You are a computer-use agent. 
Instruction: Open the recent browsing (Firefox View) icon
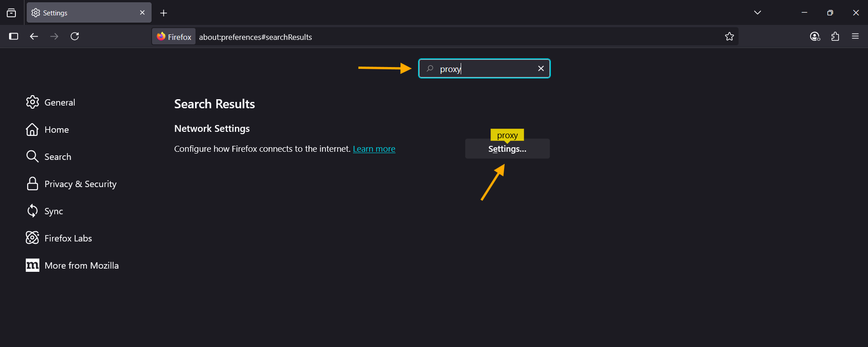[11, 13]
